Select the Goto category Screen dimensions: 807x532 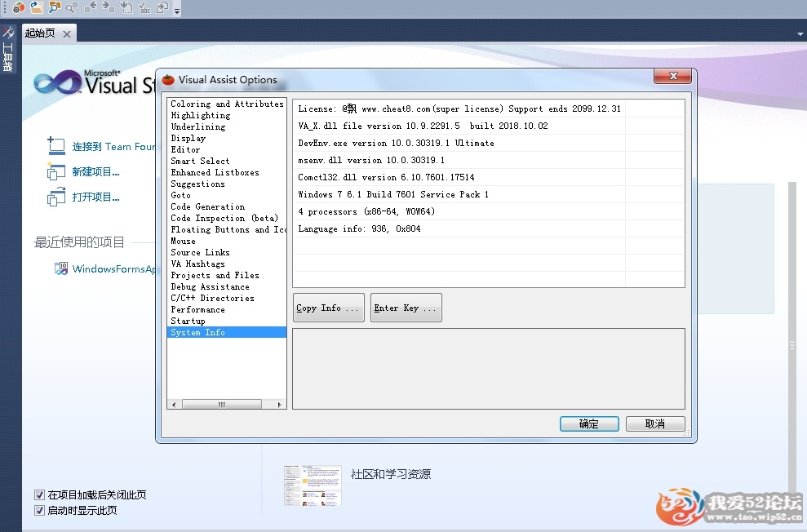coord(227,195)
